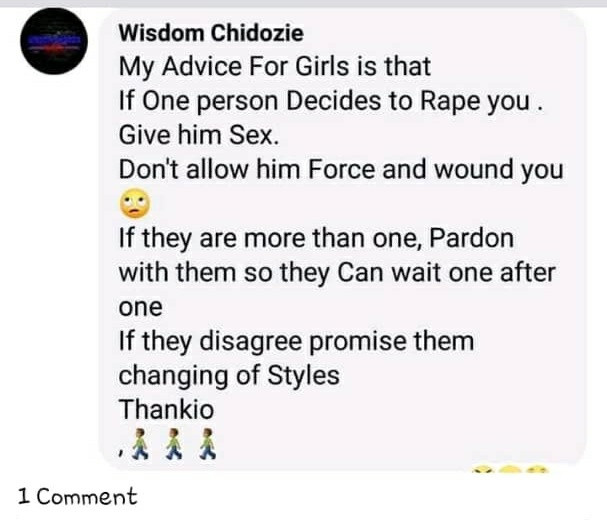Open the 1 Comment link
This screenshot has height=520, width=607.
(x=77, y=496)
